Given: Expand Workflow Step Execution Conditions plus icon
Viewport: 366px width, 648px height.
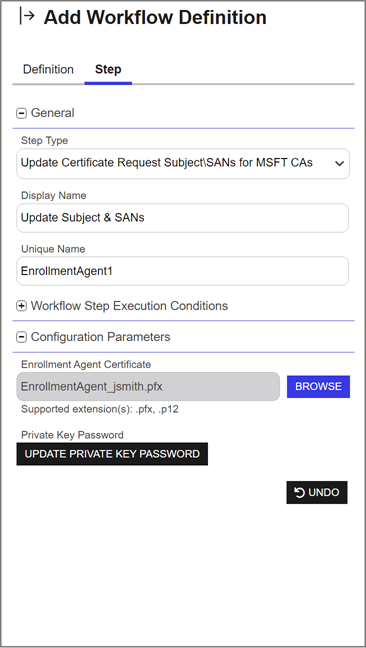Looking at the screenshot, I should [x=21, y=306].
